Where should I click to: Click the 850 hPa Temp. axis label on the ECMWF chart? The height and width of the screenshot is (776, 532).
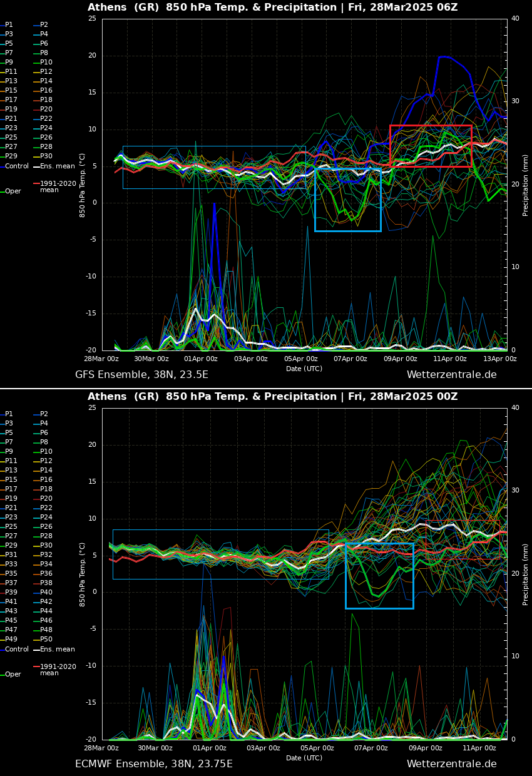coord(83,574)
